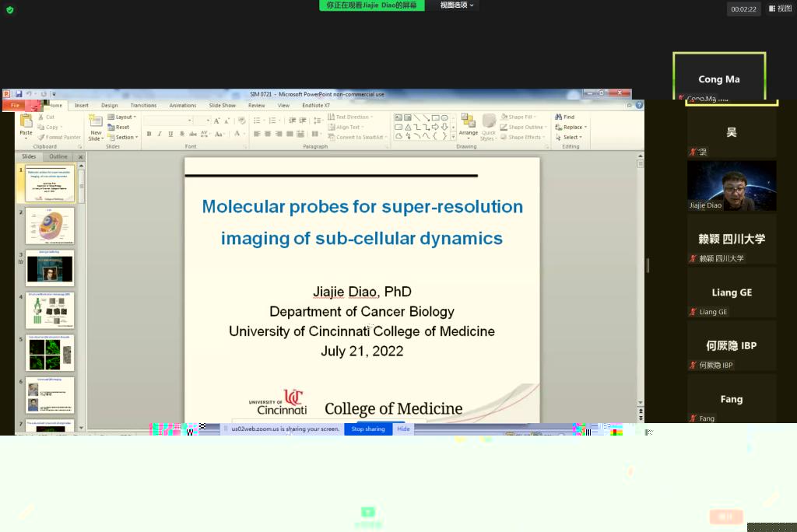797x532 pixels.
Task: Close the slides pane
Action: (x=80, y=157)
